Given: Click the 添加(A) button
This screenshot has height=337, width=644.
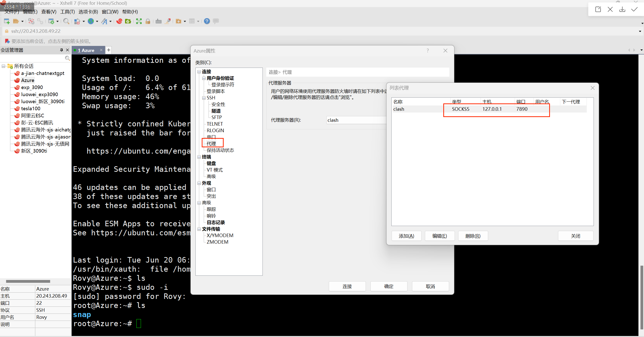Looking at the screenshot, I should [406, 236].
